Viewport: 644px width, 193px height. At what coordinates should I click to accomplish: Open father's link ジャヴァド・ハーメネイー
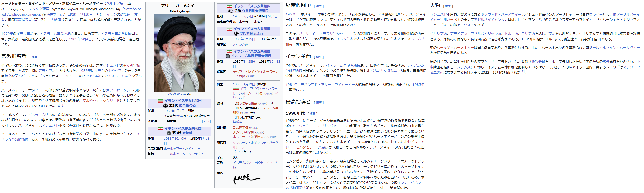click(x=501, y=15)
